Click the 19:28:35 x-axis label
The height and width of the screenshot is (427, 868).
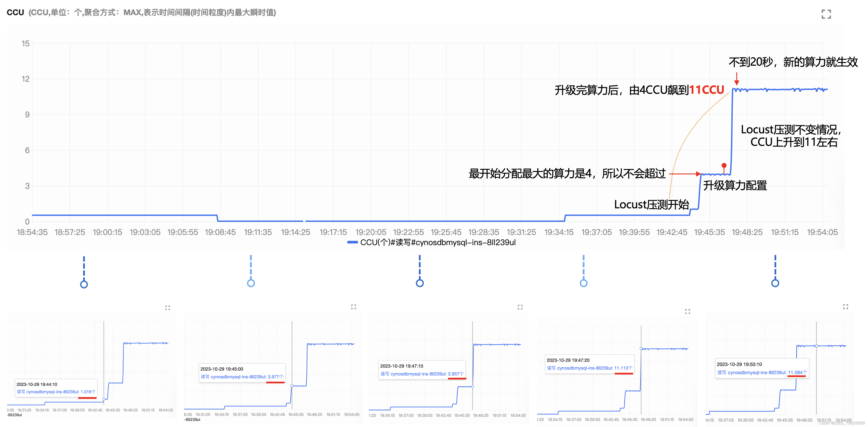pyautogui.click(x=483, y=232)
